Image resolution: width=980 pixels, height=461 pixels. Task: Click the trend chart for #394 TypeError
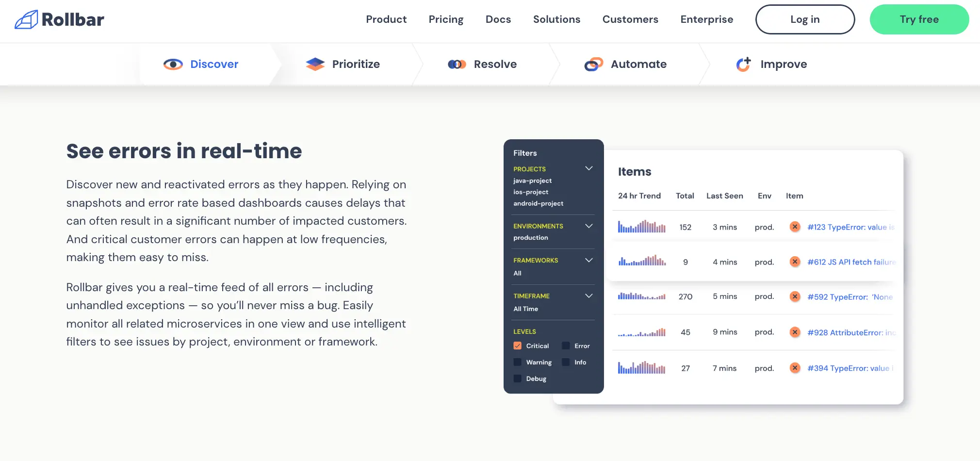641,367
